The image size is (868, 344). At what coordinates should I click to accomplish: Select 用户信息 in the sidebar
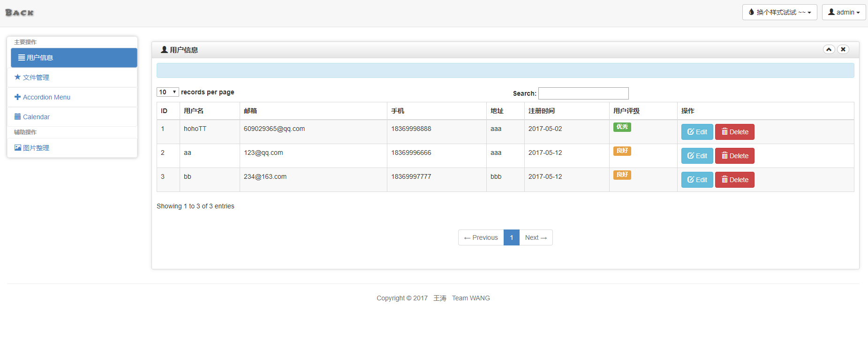(74, 58)
